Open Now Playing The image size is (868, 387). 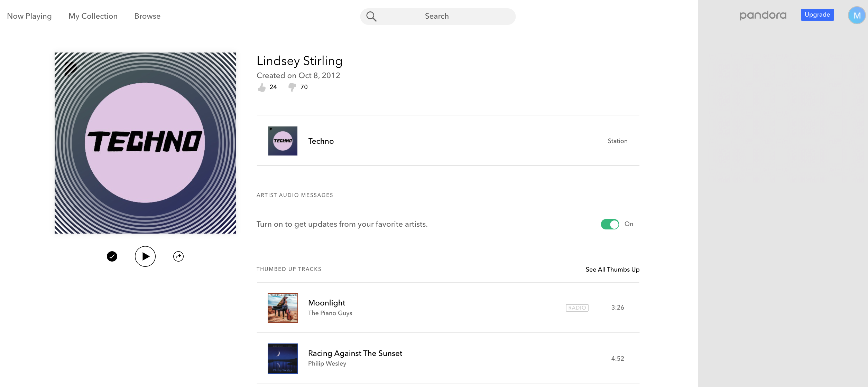pyautogui.click(x=29, y=16)
